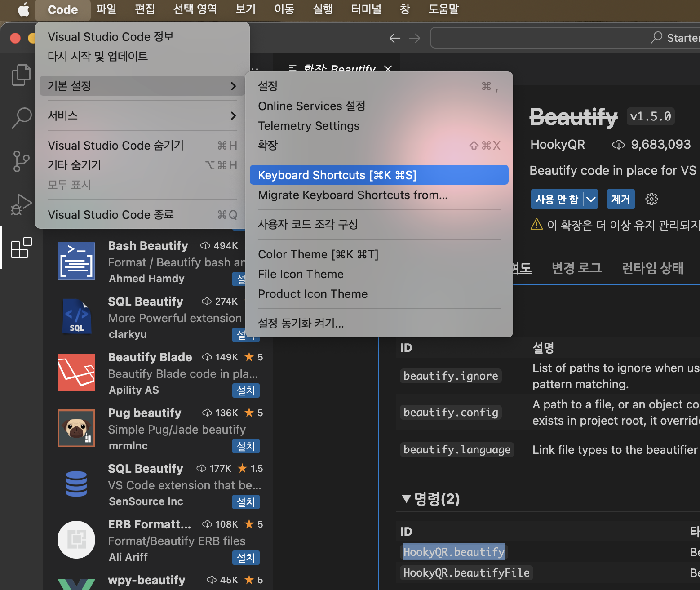The width and height of the screenshot is (700, 590).
Task: Open the 창 menu
Action: (405, 9)
